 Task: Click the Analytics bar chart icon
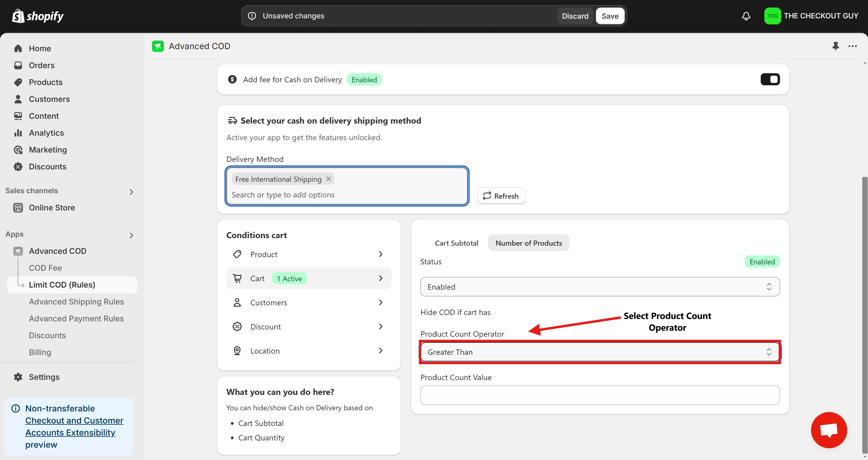(x=18, y=133)
